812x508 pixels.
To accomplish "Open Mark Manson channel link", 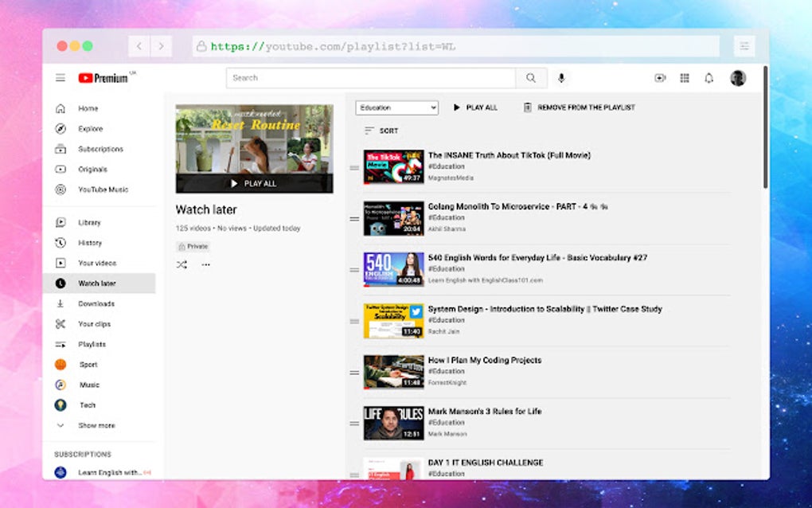I will coord(447,434).
